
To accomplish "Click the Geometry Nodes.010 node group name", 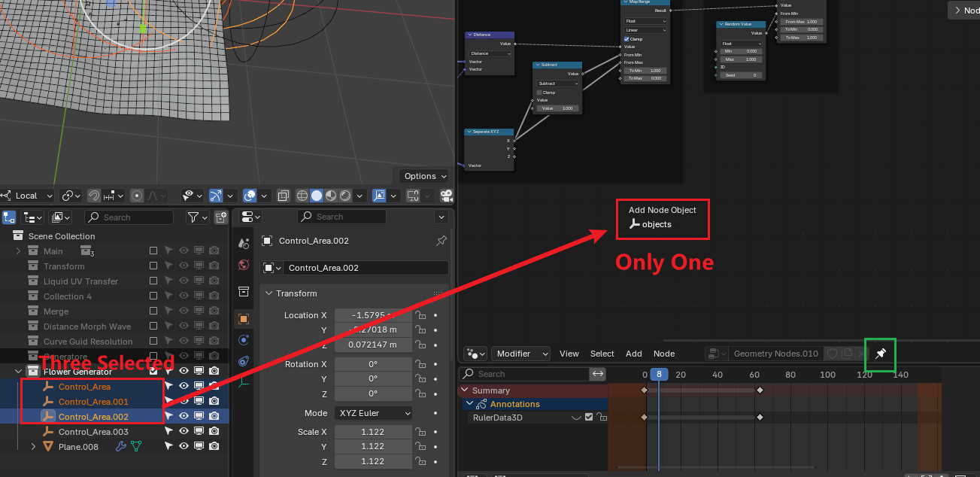I will click(775, 354).
